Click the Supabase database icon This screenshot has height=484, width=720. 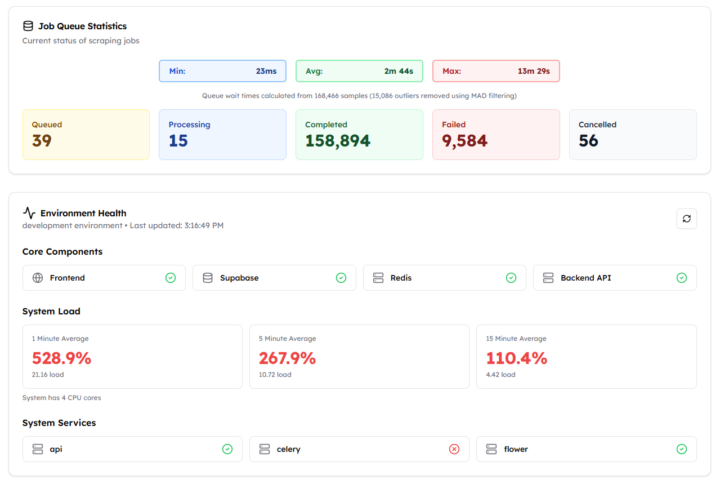[208, 278]
